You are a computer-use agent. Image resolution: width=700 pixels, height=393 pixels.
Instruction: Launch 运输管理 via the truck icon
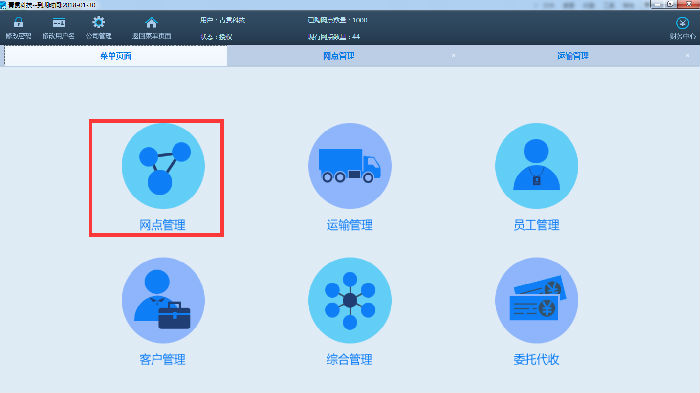(x=350, y=166)
